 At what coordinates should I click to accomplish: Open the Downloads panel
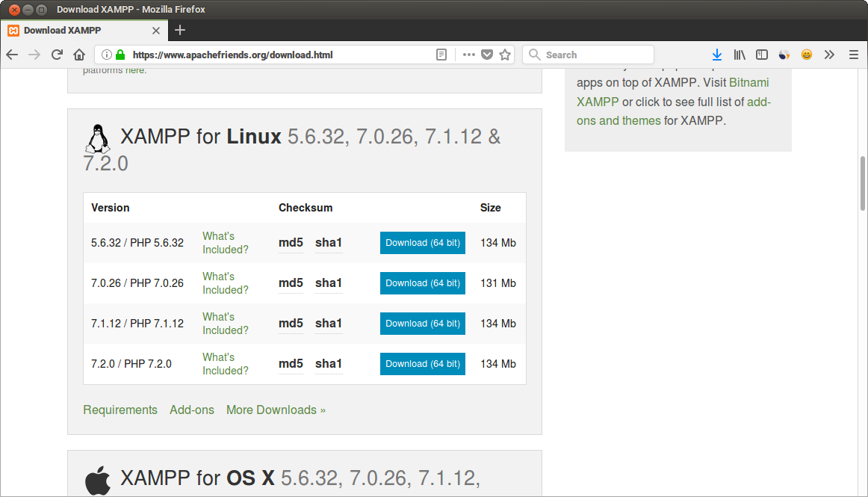[717, 55]
